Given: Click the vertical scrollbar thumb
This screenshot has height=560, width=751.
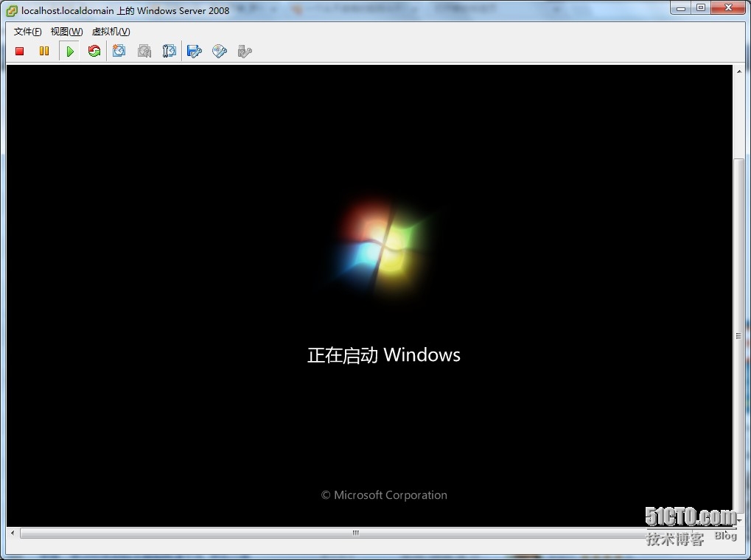Looking at the screenshot, I should tap(739, 337).
